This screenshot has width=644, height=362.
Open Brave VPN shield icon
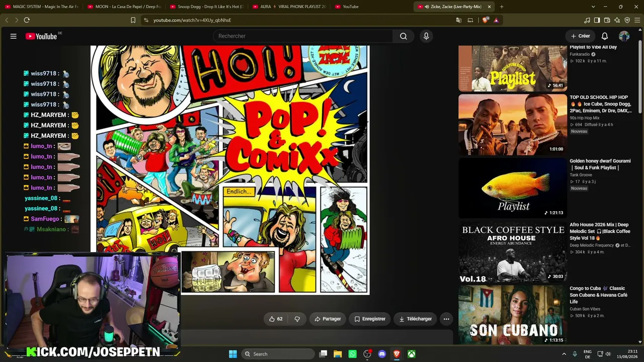[x=627, y=20]
